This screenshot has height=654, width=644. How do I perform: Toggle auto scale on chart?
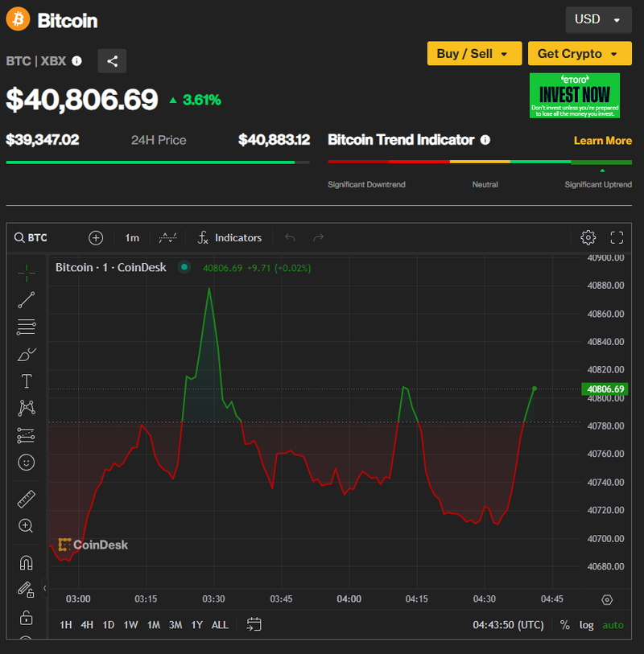613,625
